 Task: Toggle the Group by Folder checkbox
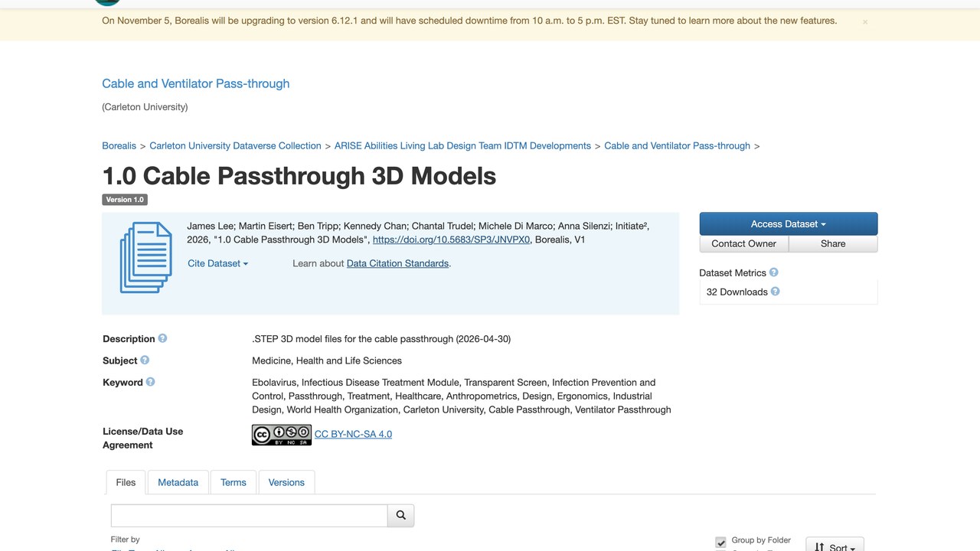pos(720,542)
